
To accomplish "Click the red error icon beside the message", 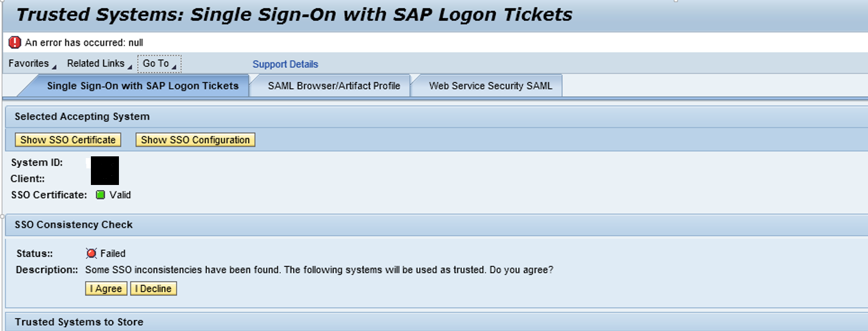I will 15,42.
